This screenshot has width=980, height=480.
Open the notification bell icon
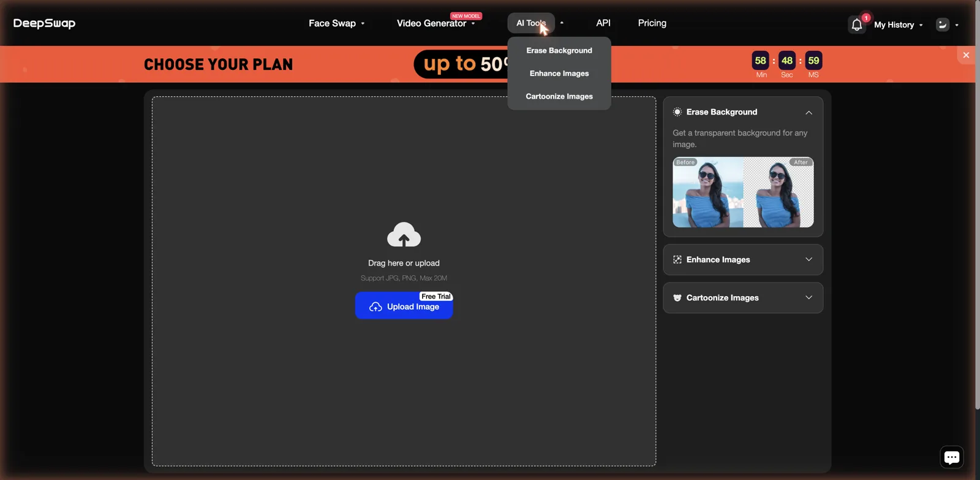pyautogui.click(x=857, y=25)
